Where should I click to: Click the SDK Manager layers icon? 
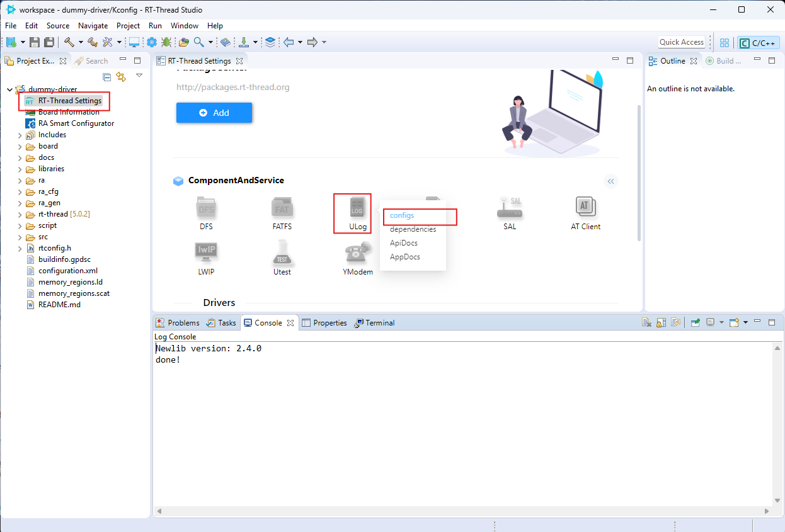tap(270, 42)
